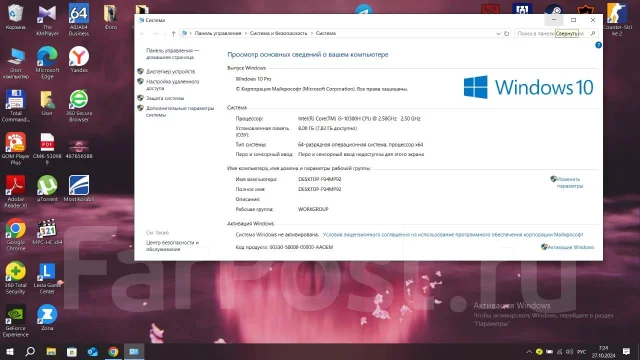
Task: Click Активация Windows link
Action: [570, 247]
